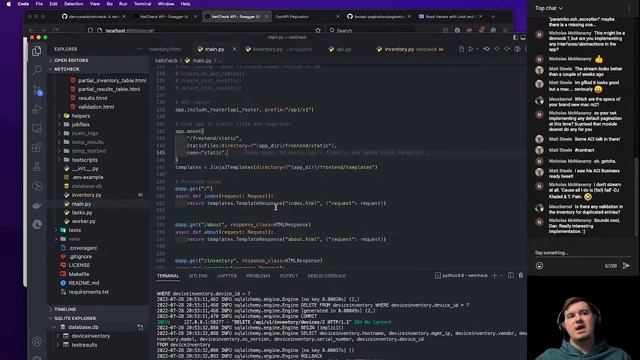The height and width of the screenshot is (360, 640).
Task: Select Jupyter panel tab
Action: pos(227,276)
